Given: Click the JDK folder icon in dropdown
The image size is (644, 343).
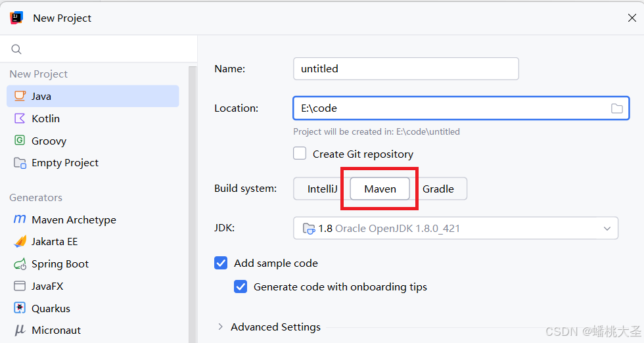Looking at the screenshot, I should click(x=308, y=229).
